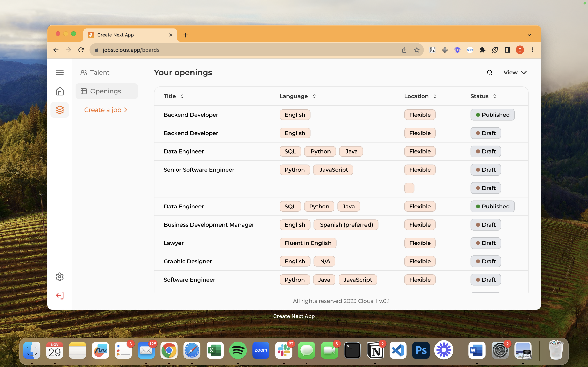This screenshot has height=367, width=588.
Task: Click the hamburger menu icon in sidebar
Action: pyautogui.click(x=60, y=72)
